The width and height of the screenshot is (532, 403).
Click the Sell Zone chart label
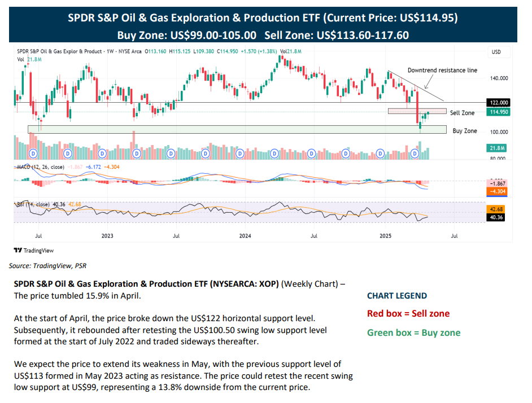(x=462, y=113)
